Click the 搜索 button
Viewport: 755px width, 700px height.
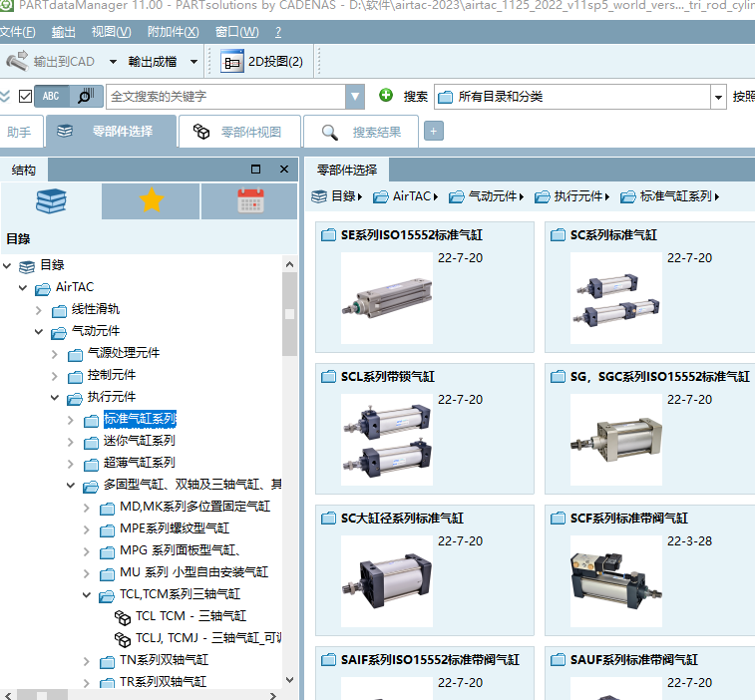tap(416, 97)
